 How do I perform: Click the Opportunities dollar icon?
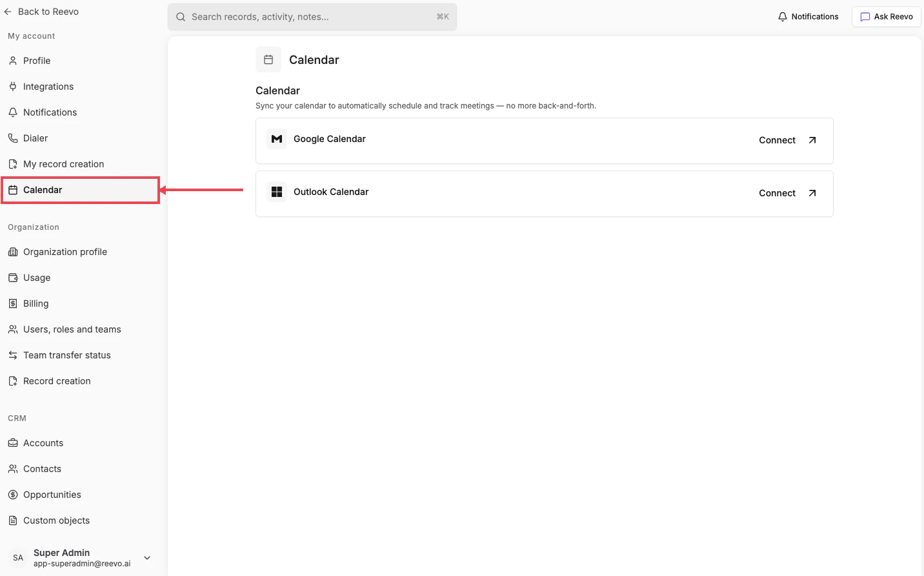click(x=13, y=495)
